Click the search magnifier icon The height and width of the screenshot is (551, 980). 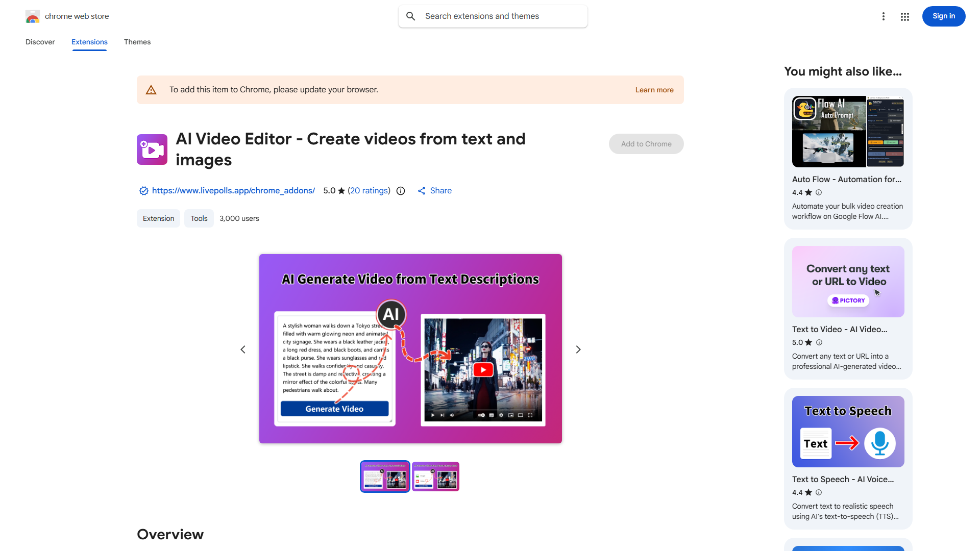point(410,16)
